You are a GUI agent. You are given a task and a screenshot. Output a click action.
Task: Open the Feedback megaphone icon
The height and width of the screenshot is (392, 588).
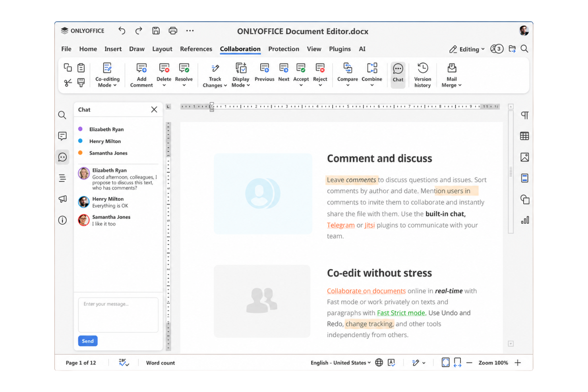click(x=62, y=199)
